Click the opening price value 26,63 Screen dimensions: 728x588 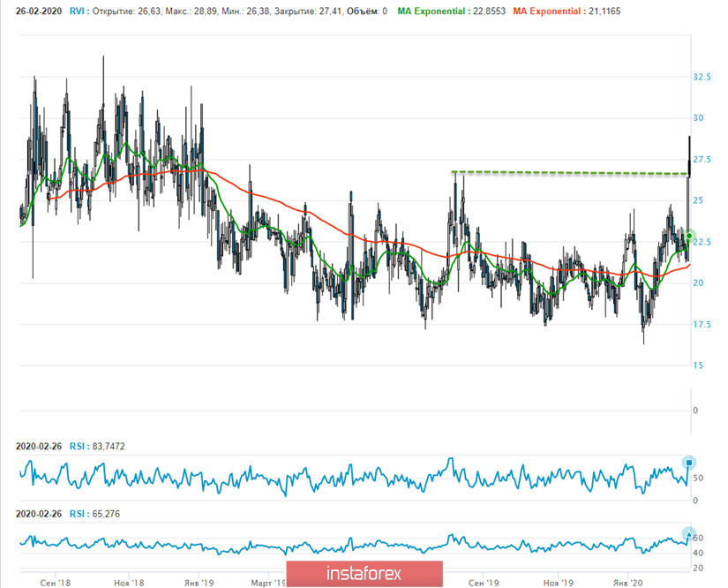(x=149, y=11)
